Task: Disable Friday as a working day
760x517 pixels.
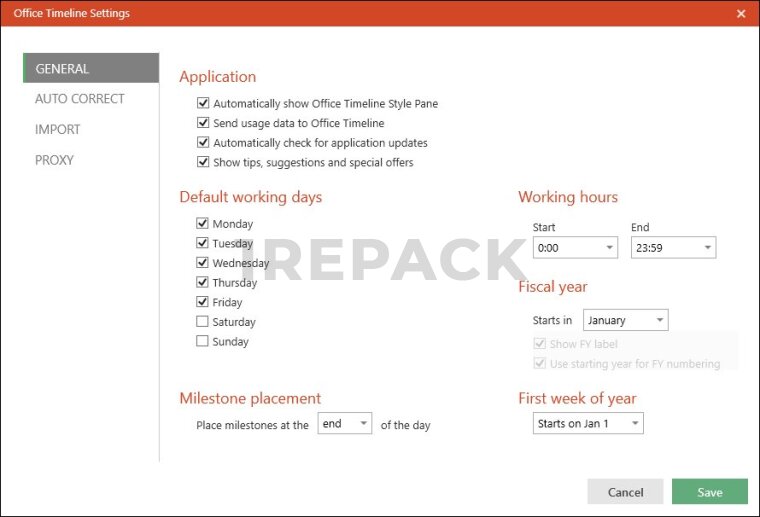Action: 203,302
